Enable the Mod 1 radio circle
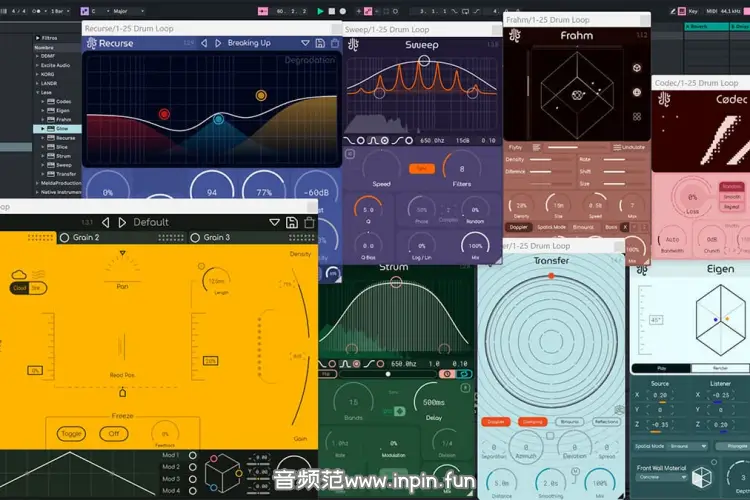Image resolution: width=750 pixels, height=500 pixels. tap(192, 456)
